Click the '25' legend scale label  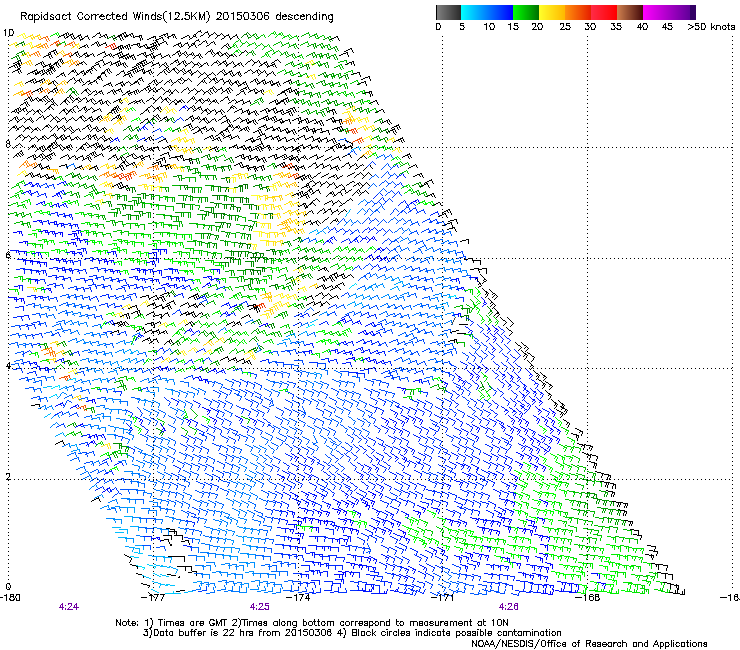pos(565,27)
